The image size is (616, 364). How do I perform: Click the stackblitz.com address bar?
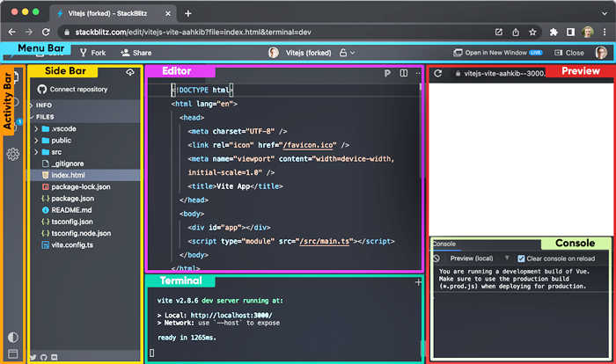tap(275, 33)
